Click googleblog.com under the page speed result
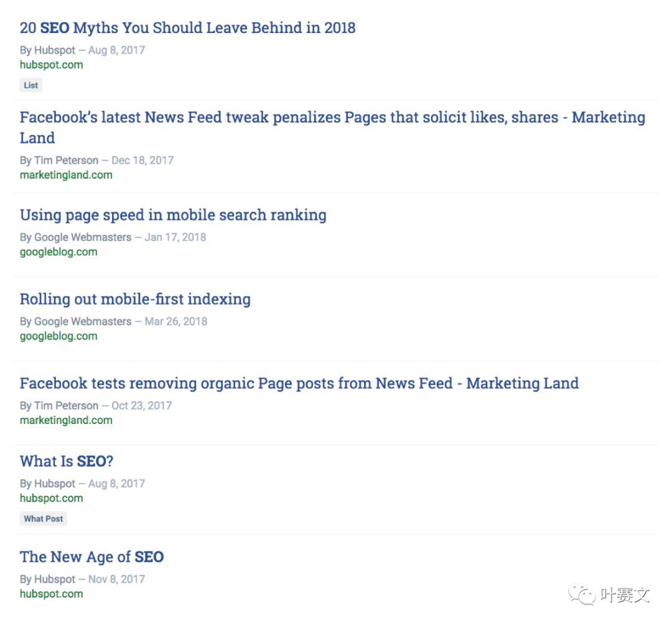This screenshot has height=625, width=672. tap(58, 252)
